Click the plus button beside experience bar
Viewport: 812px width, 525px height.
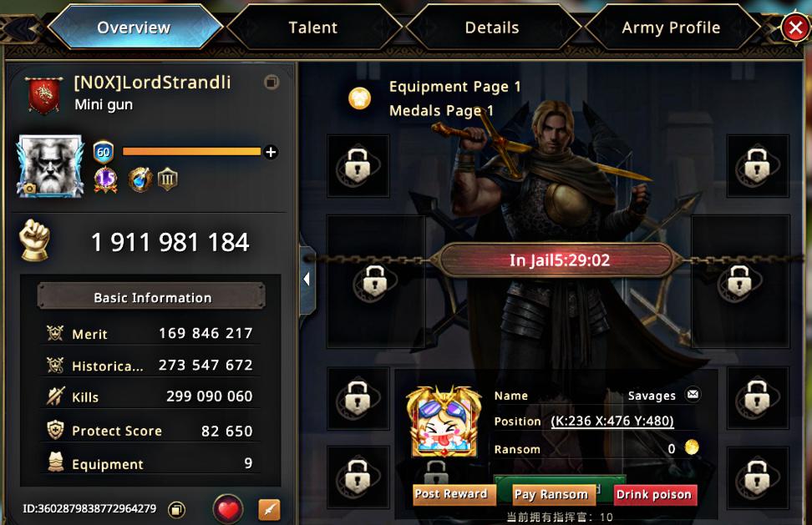coord(271,152)
